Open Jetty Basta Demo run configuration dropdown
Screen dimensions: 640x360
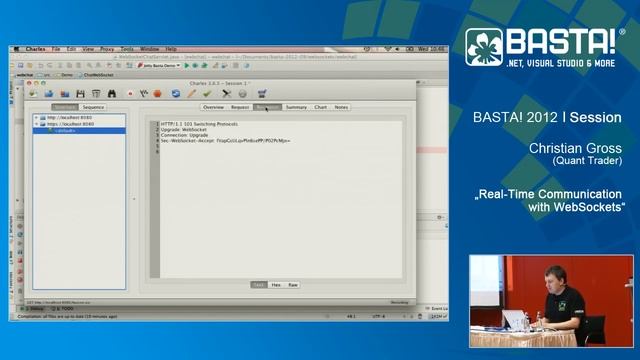[159, 65]
